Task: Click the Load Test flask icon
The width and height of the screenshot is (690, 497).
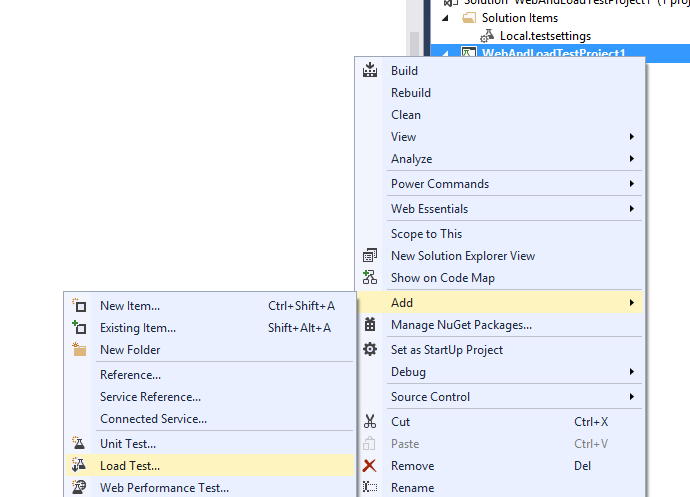Action: [80, 466]
